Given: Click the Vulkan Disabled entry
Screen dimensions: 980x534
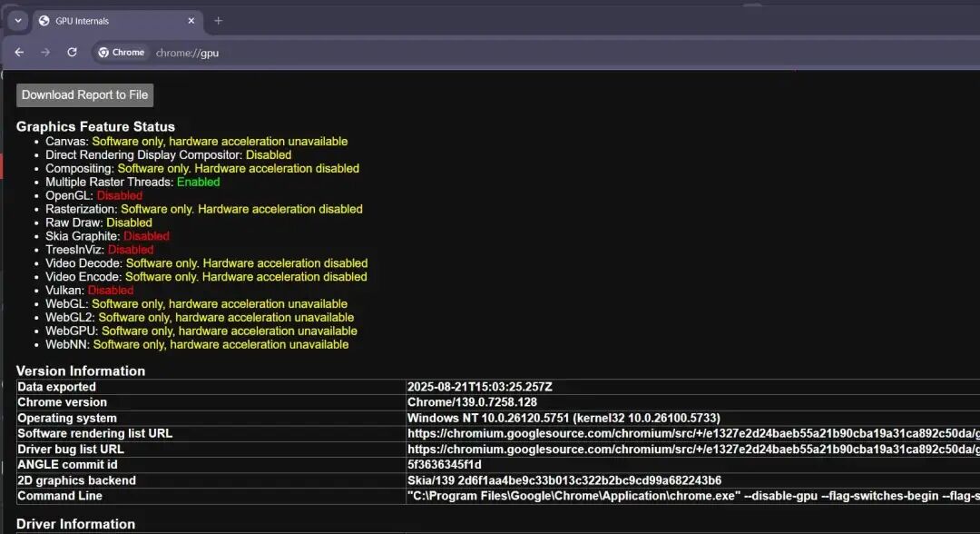Looking at the screenshot, I should click(x=89, y=291).
